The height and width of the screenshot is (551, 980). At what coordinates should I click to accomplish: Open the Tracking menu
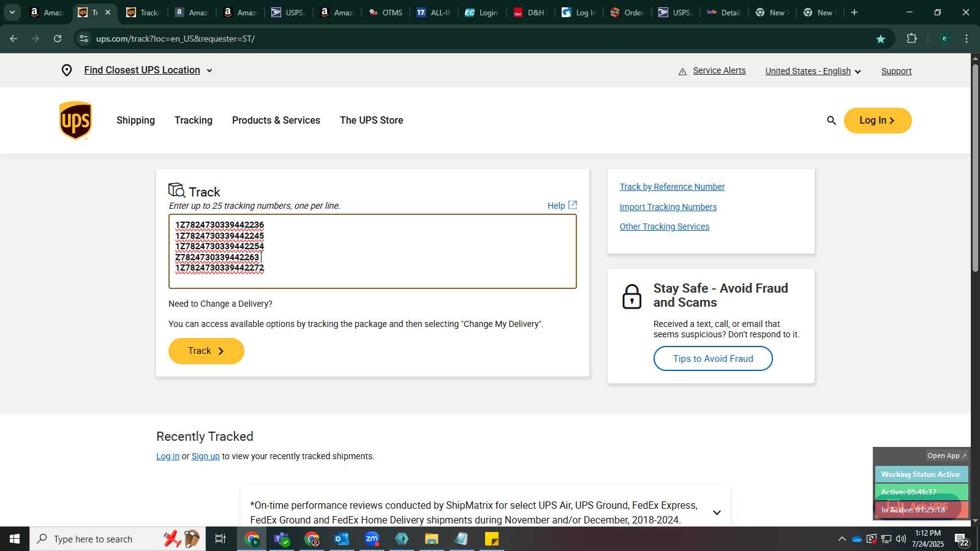point(194,121)
